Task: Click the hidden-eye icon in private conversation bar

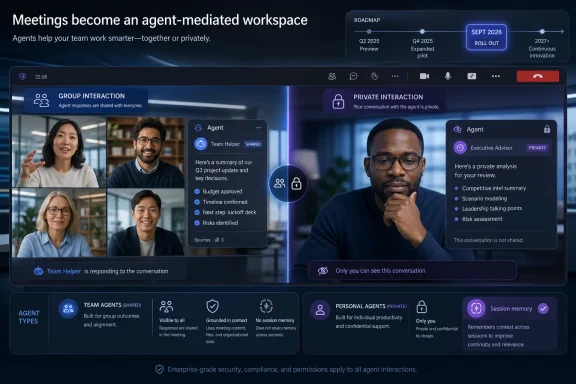Action: [x=323, y=271]
